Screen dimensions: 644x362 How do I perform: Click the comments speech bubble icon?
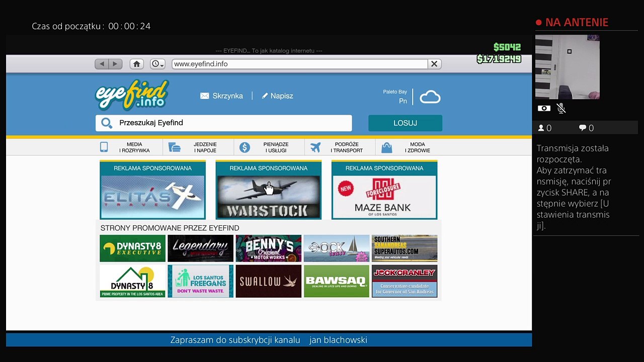point(583,128)
